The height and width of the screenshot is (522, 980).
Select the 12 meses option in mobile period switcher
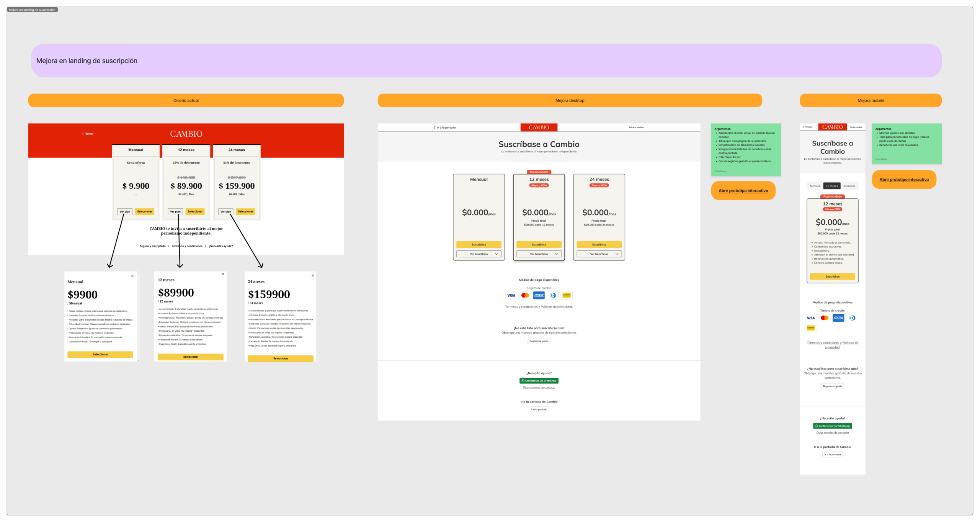(x=832, y=186)
